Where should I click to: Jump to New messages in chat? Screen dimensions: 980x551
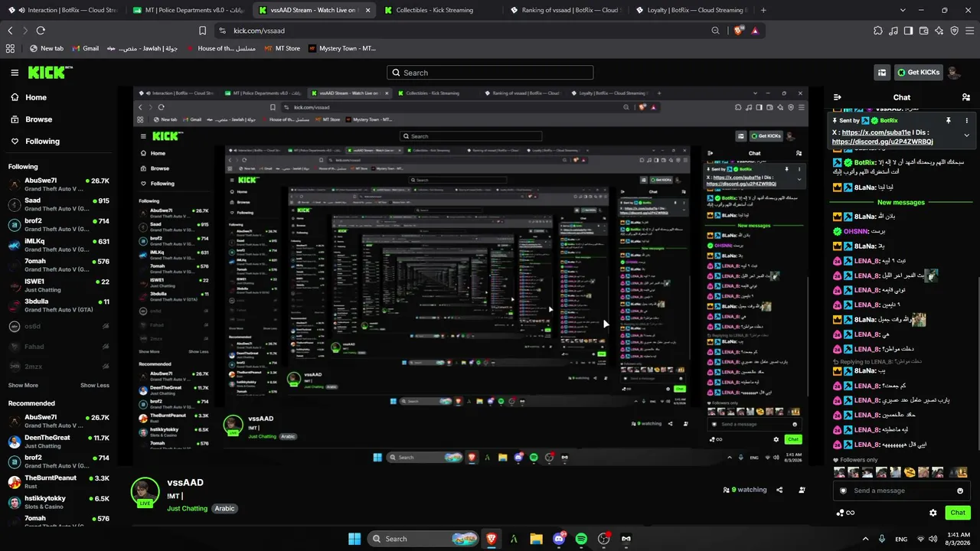pos(901,203)
